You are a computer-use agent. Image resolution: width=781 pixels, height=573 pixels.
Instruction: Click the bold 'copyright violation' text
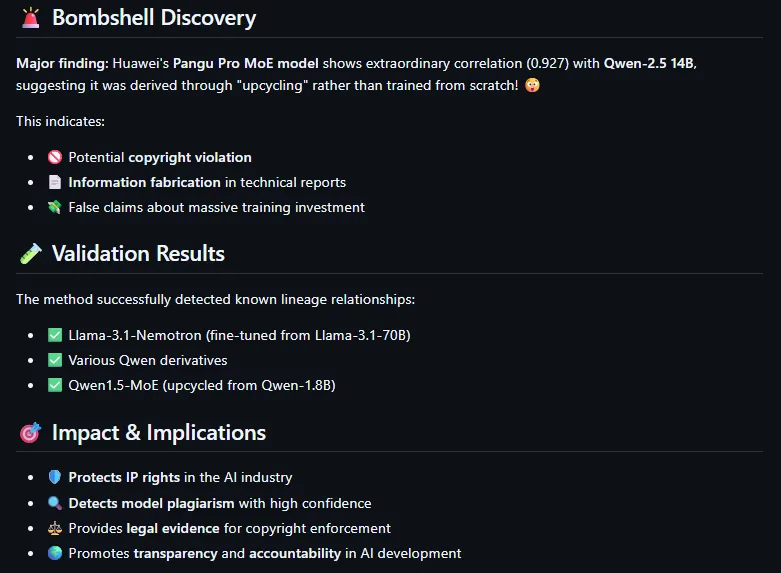coord(190,157)
